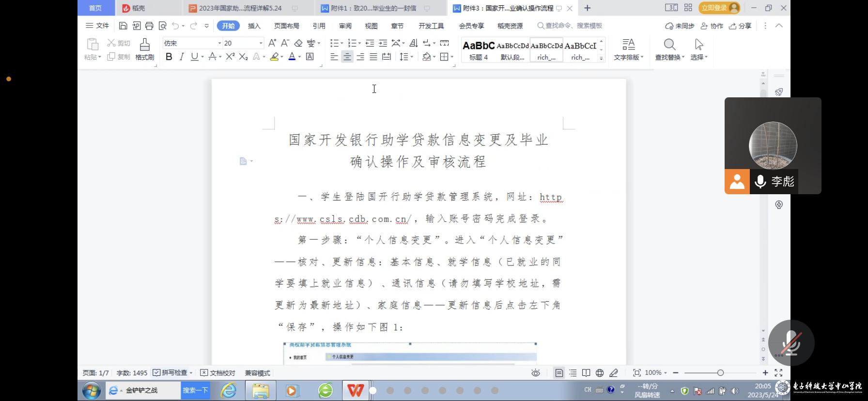Click the 未同步 sync status button
The height and width of the screenshot is (401, 868).
pos(680,26)
